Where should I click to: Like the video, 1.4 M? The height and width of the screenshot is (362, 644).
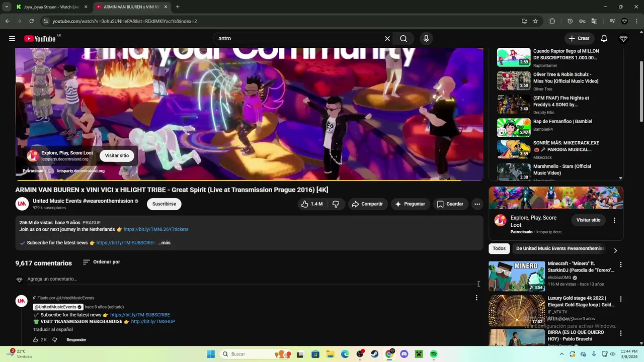[x=312, y=204]
